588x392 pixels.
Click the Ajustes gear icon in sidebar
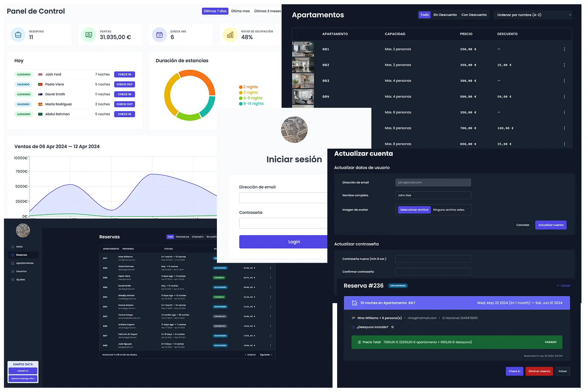pos(13,280)
